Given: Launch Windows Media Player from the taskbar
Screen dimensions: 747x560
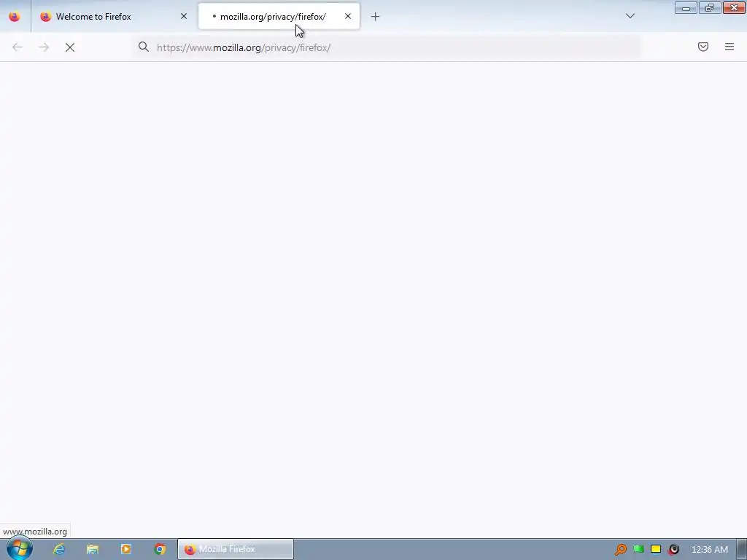Looking at the screenshot, I should 126,549.
